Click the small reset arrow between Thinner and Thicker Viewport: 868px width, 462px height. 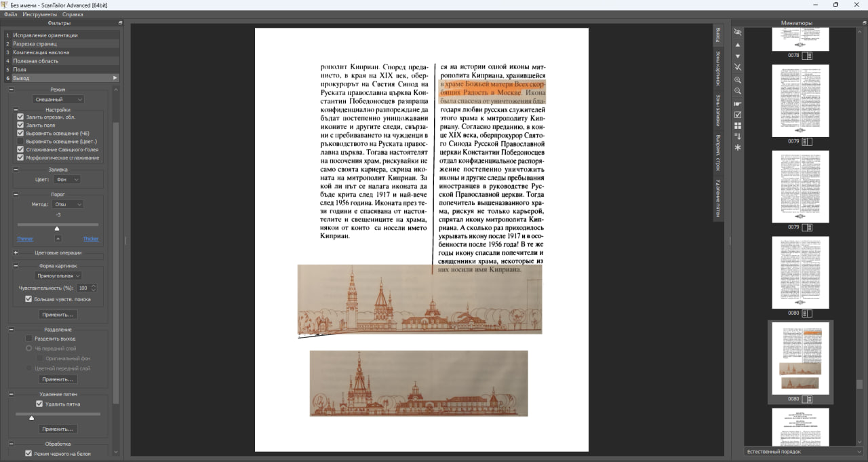[58, 239]
